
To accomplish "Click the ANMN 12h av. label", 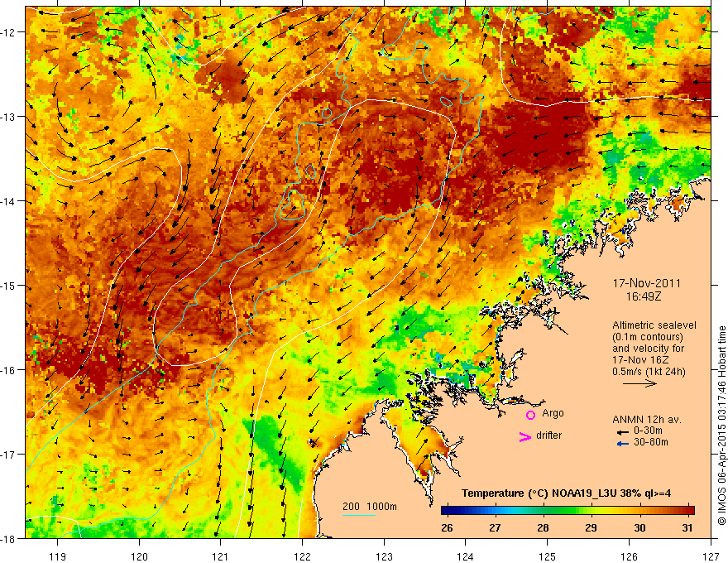I will pos(647,420).
